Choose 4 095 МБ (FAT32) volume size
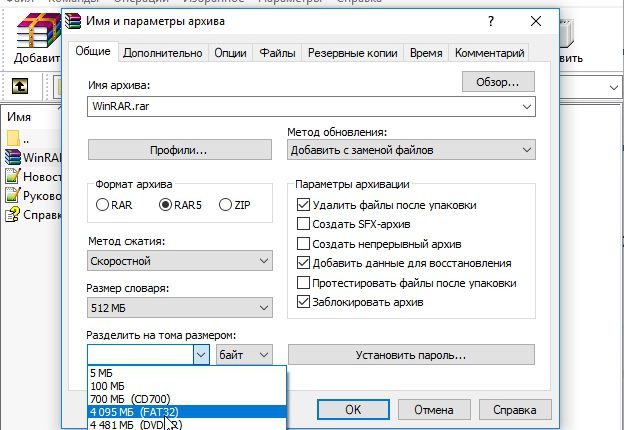 click(x=187, y=412)
